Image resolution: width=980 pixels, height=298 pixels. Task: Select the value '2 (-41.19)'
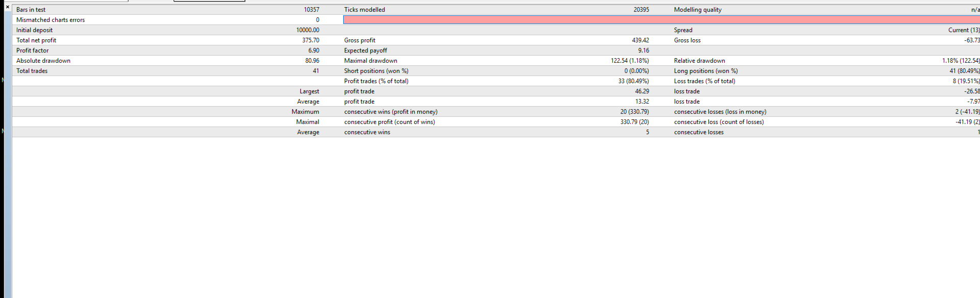click(x=968, y=112)
